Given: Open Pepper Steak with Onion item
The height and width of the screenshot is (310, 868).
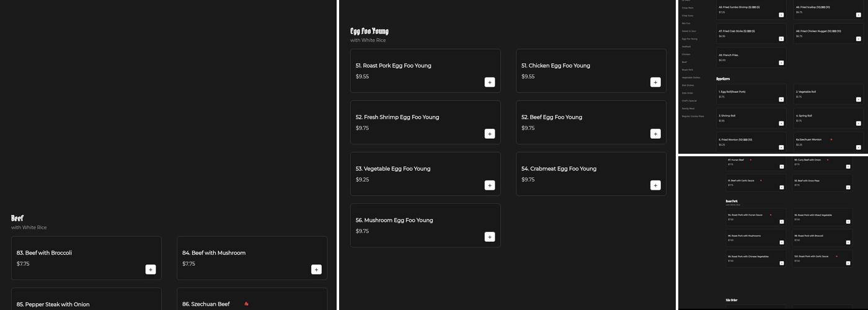Looking at the screenshot, I should point(86,301).
